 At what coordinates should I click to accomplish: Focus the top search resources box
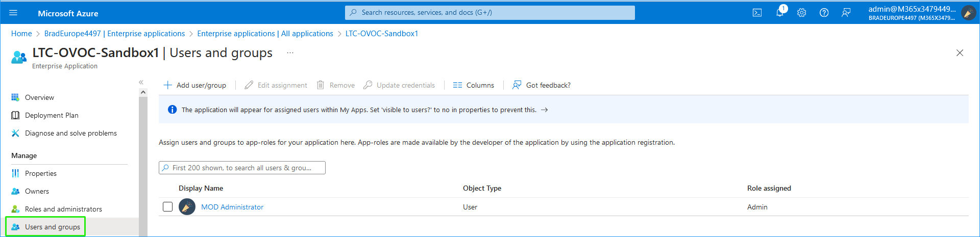490,13
